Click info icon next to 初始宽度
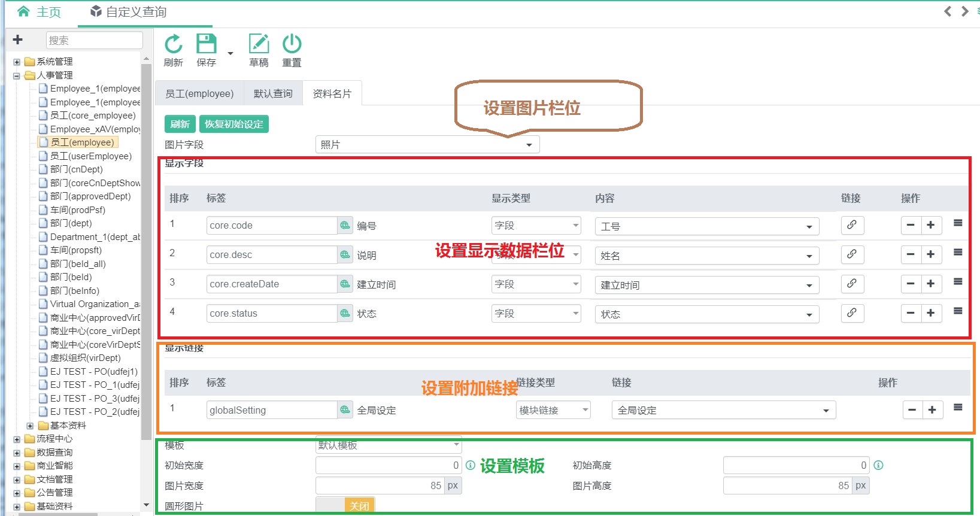This screenshot has width=980, height=516. (x=471, y=465)
